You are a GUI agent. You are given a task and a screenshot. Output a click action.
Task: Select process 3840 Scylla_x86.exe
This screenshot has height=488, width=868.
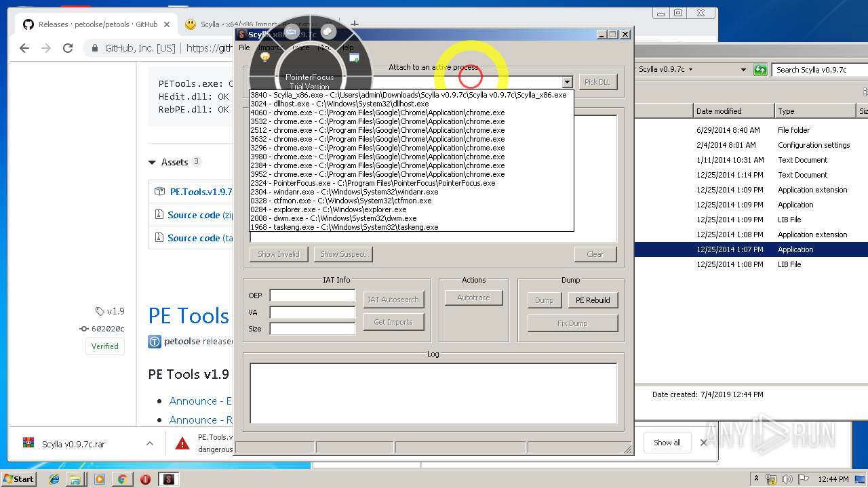point(411,96)
